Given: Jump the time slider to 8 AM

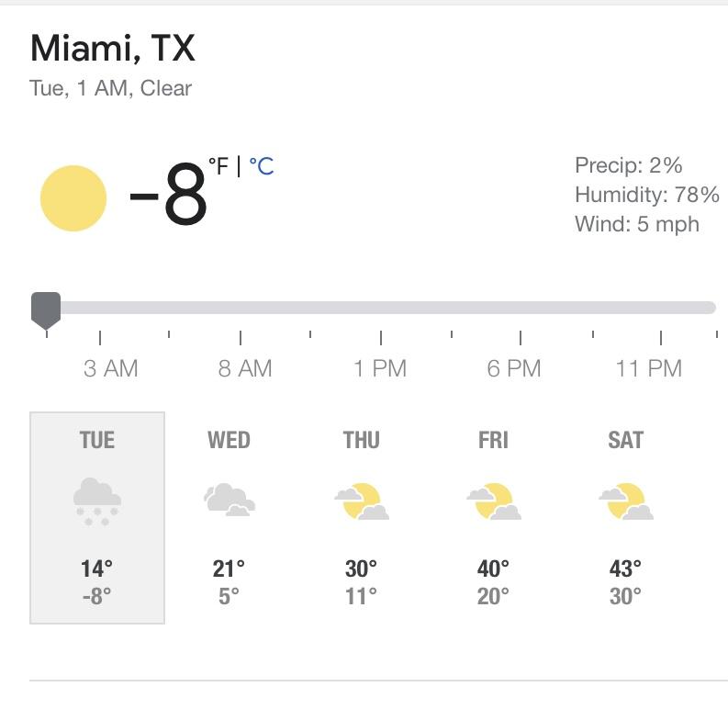Looking at the screenshot, I should click(241, 308).
